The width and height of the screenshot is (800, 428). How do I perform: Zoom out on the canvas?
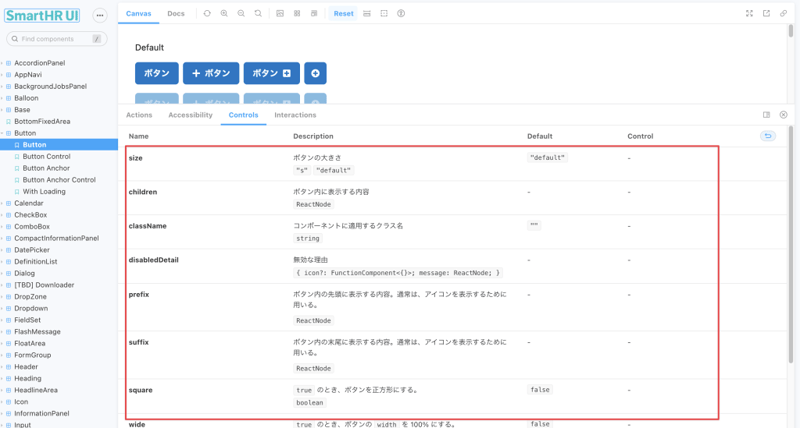[241, 14]
